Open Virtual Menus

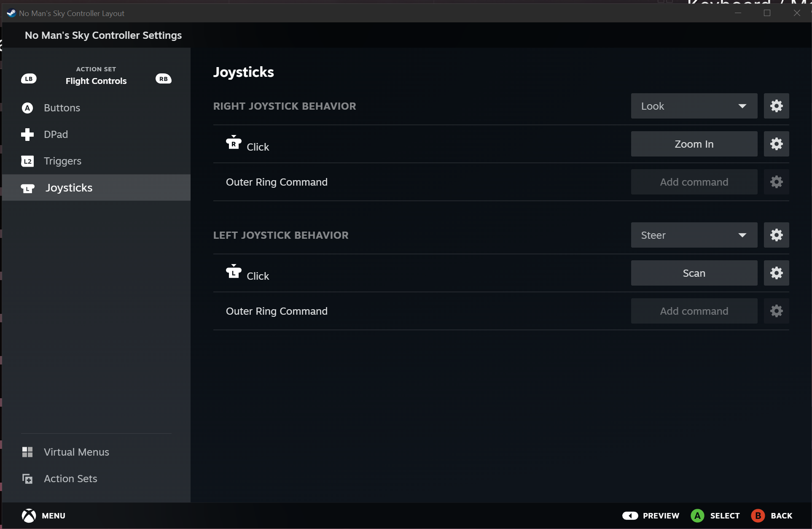(x=76, y=452)
